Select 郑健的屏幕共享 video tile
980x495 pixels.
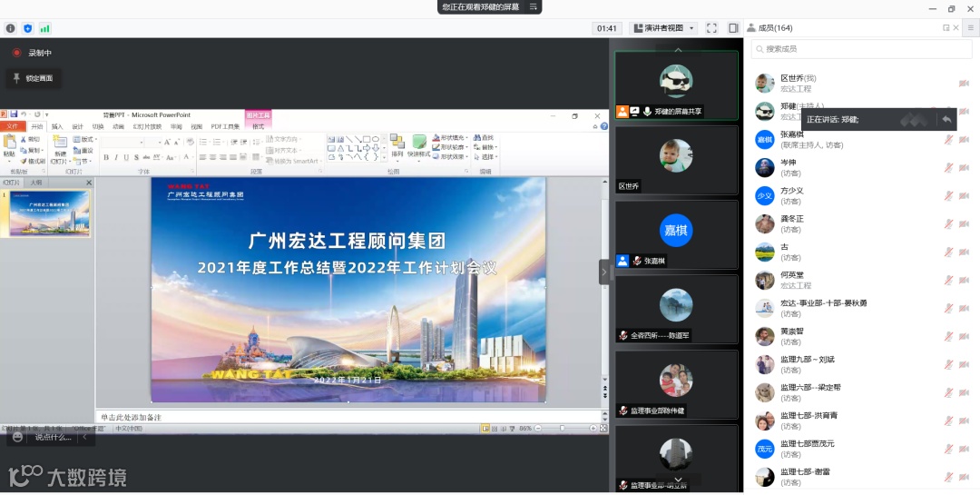[676, 85]
